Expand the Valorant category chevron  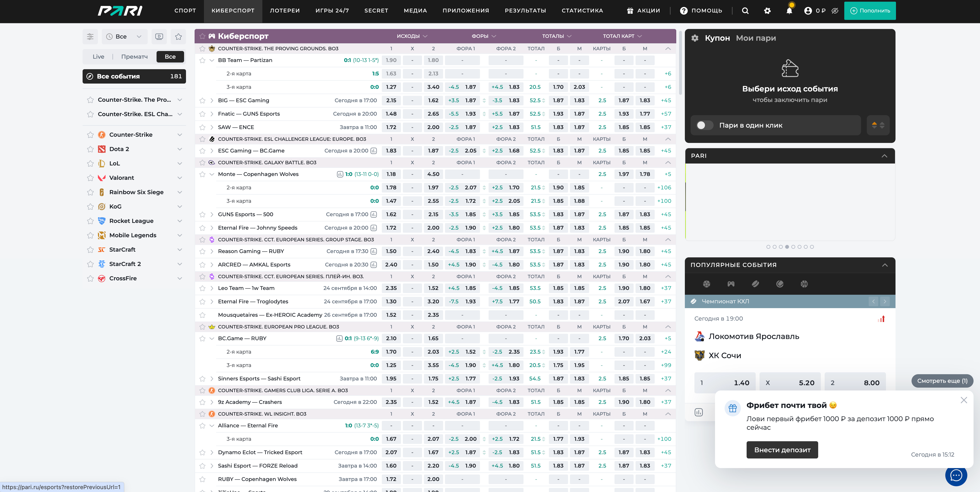click(180, 178)
